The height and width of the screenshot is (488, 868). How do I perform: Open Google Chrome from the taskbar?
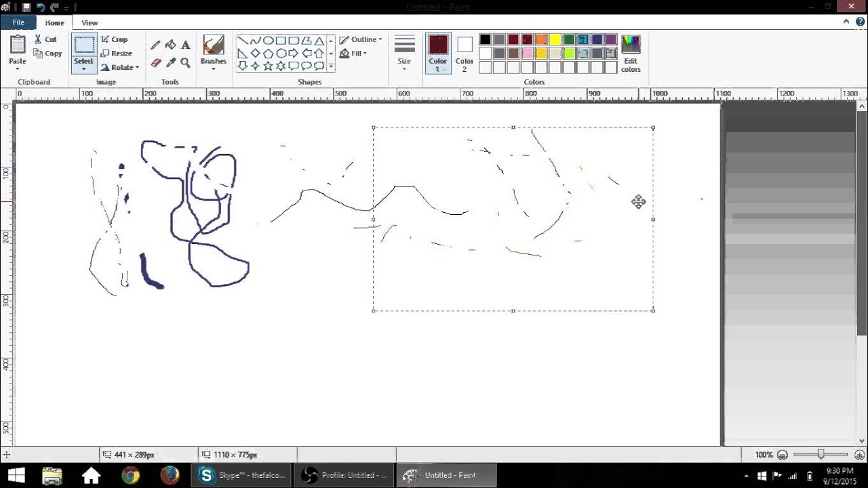click(x=130, y=475)
